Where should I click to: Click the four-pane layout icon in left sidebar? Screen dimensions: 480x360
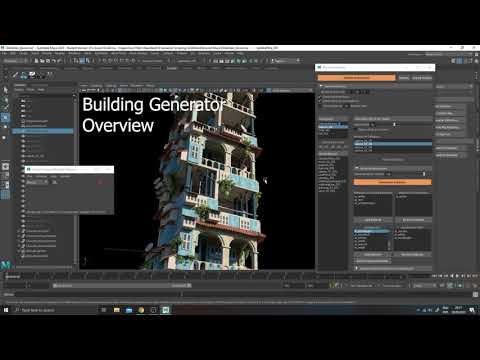(x=5, y=175)
